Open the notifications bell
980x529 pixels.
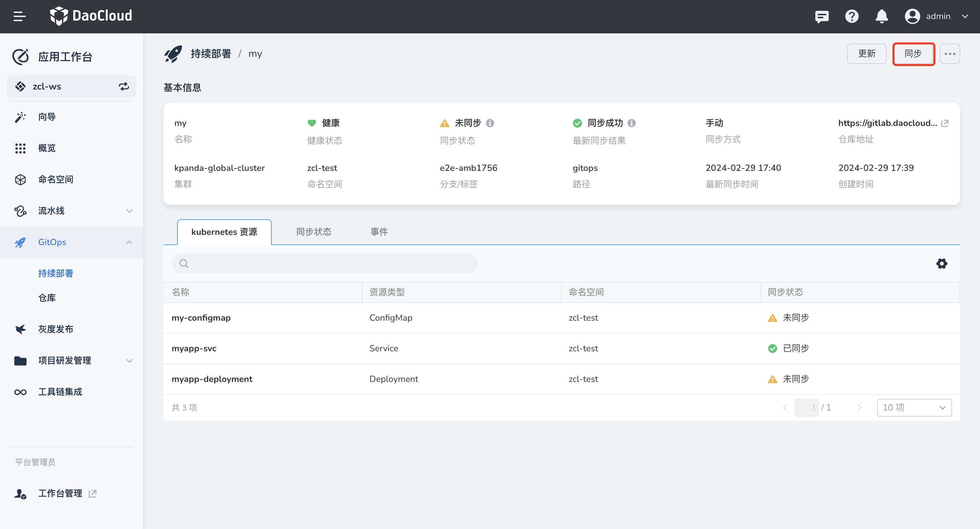[x=882, y=16]
